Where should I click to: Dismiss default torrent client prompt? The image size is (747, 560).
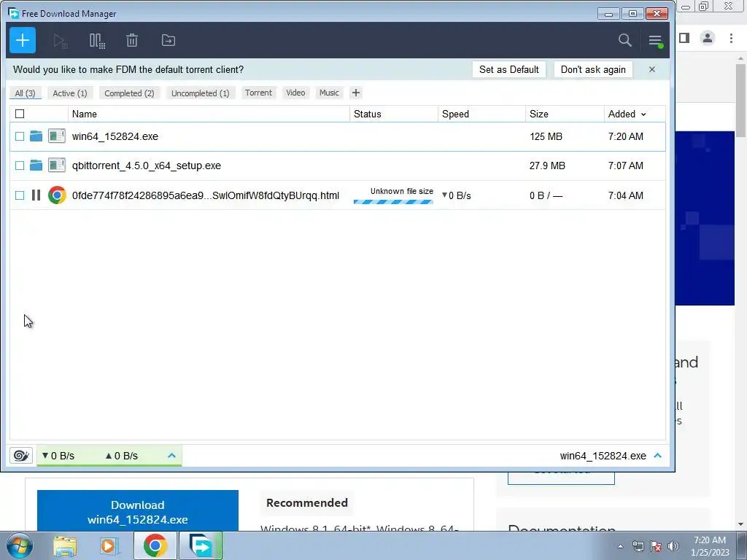651,69
